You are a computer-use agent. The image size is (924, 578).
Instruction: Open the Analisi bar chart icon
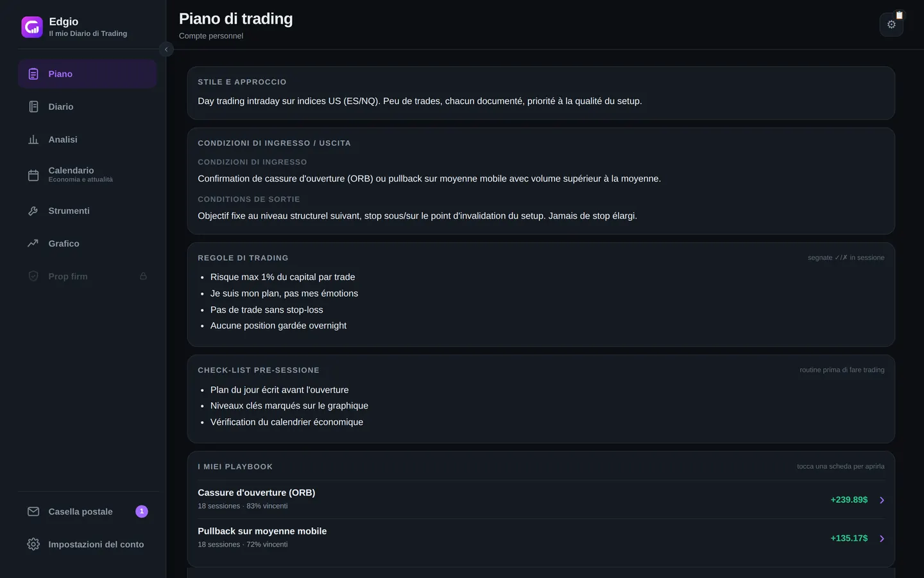pyautogui.click(x=33, y=139)
